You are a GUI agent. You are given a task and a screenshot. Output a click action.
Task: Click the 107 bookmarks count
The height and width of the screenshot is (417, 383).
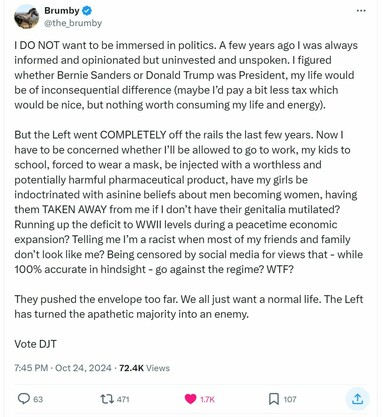(290, 399)
